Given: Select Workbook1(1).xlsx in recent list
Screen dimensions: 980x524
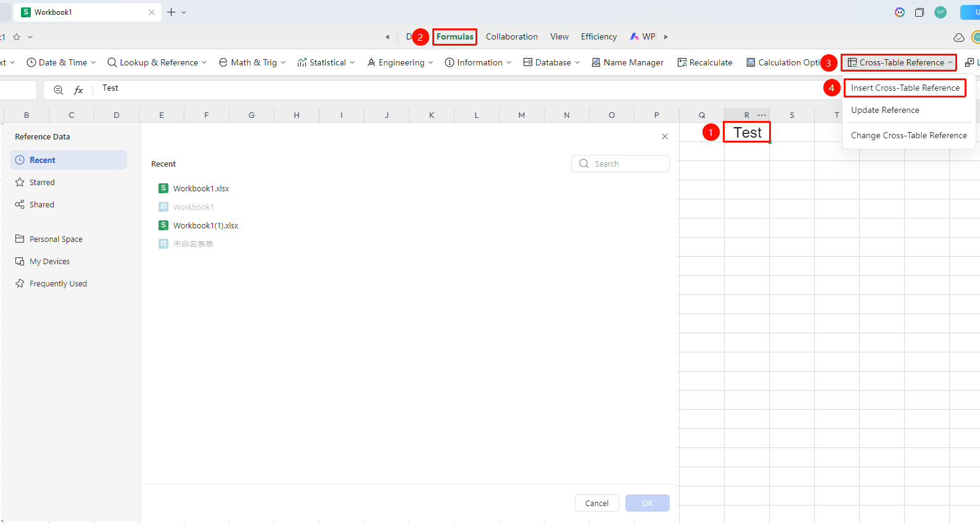Looking at the screenshot, I should 205,225.
